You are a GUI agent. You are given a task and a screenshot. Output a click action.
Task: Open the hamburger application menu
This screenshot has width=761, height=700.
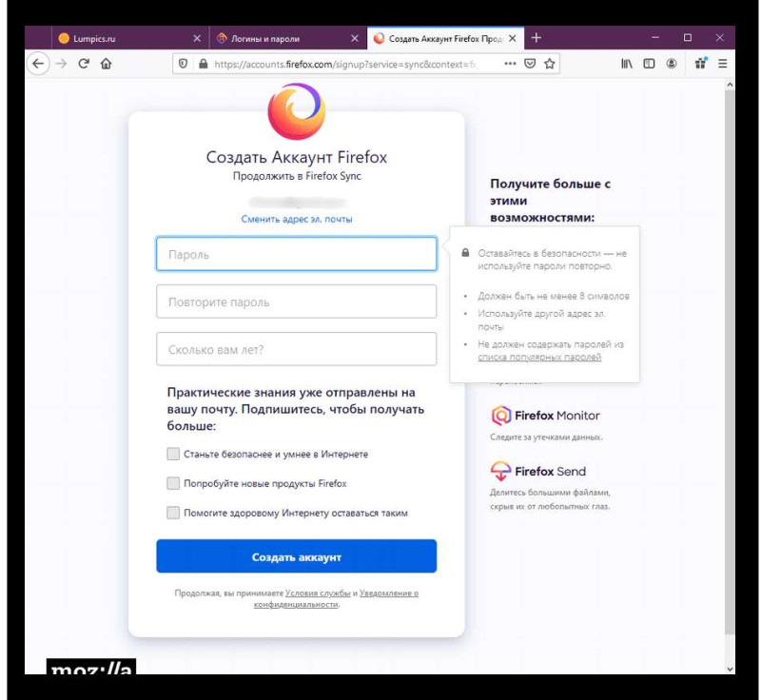click(723, 64)
